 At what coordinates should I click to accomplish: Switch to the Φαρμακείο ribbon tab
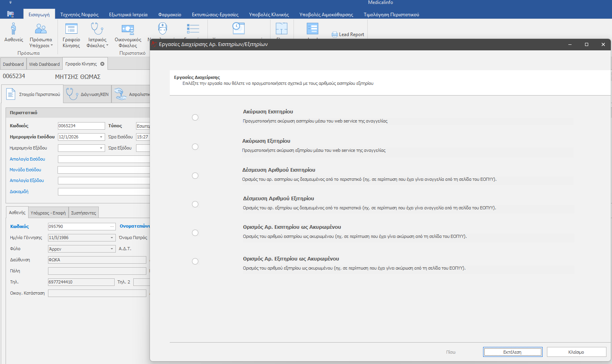click(x=169, y=15)
